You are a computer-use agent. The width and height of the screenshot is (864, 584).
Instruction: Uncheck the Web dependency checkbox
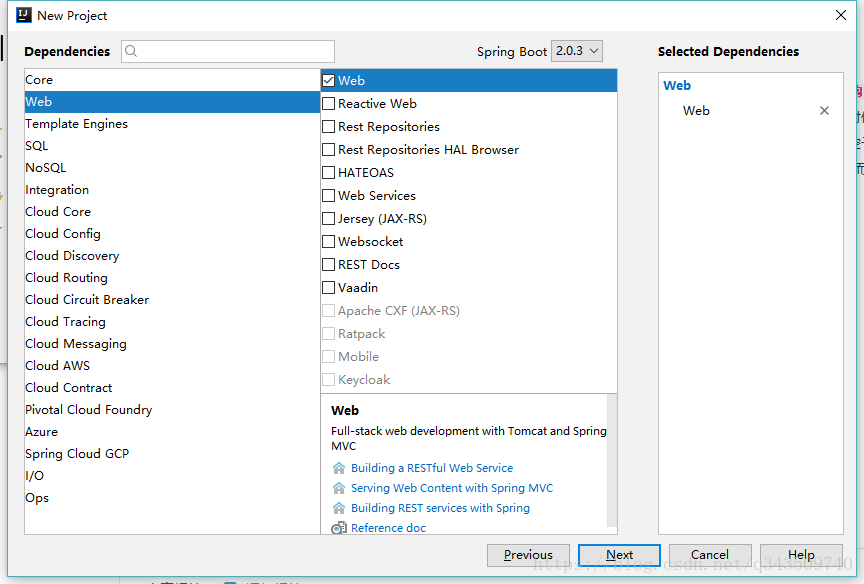[x=328, y=80]
